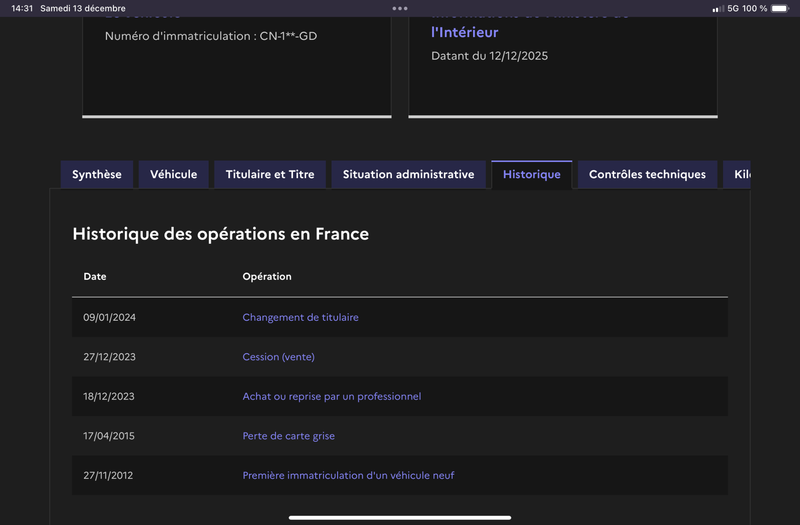Viewport: 800px width, 525px height.
Task: Click the active Historique tab
Action: [531, 174]
